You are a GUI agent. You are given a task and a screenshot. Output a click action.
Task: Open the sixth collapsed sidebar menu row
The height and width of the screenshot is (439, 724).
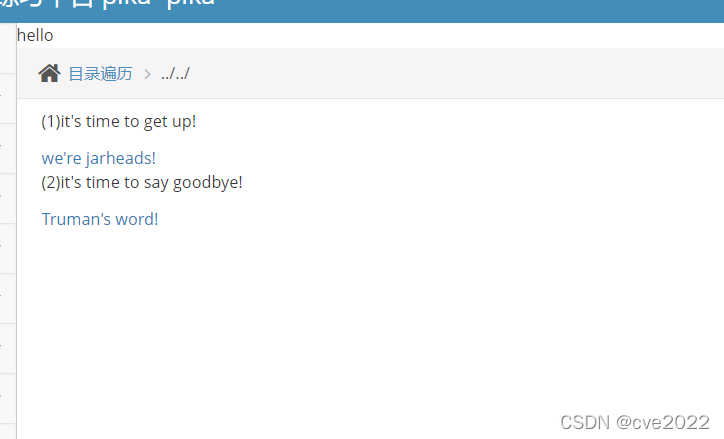[7, 348]
